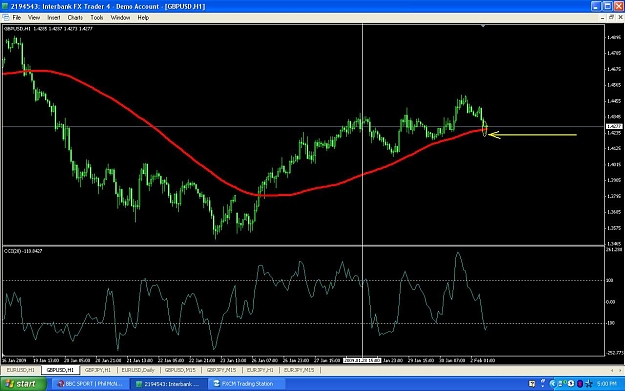The height and width of the screenshot is (391, 625).
Task: Click the CCI(28) indicator label
Action: 23,251
